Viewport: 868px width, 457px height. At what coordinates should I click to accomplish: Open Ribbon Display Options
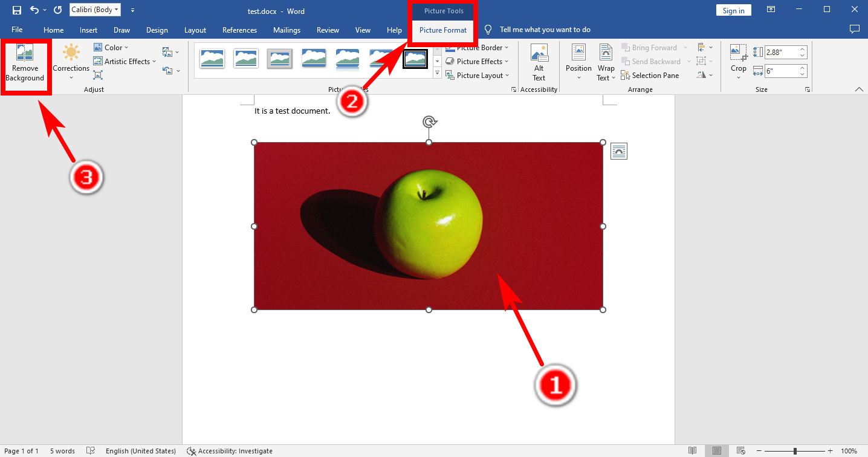[x=771, y=10]
